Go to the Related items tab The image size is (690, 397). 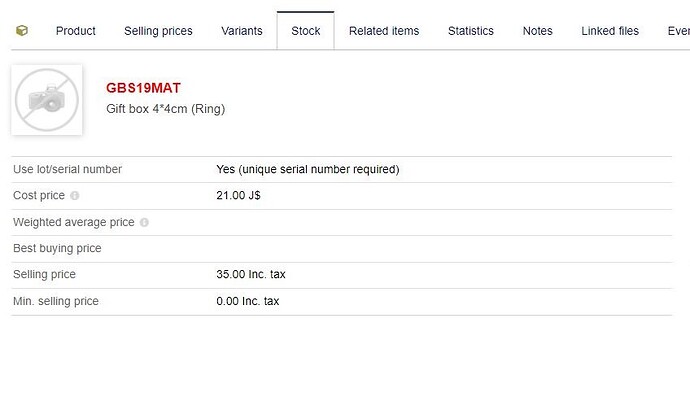pos(384,31)
